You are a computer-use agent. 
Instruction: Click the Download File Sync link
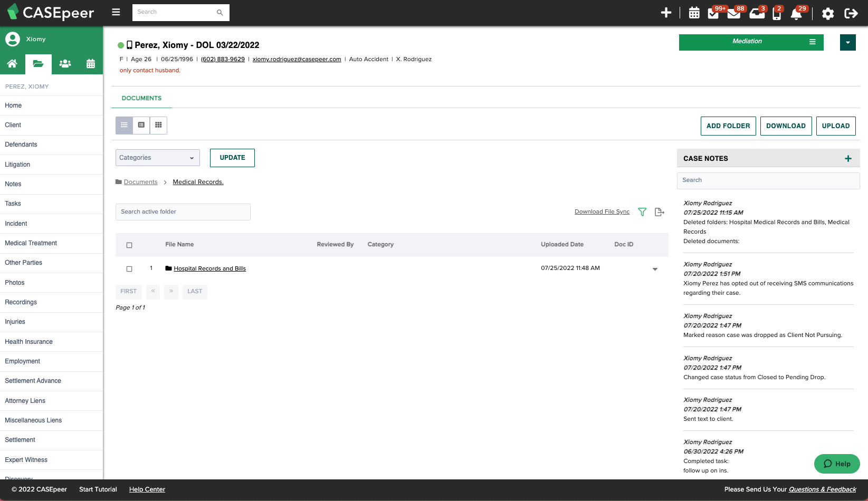click(602, 212)
